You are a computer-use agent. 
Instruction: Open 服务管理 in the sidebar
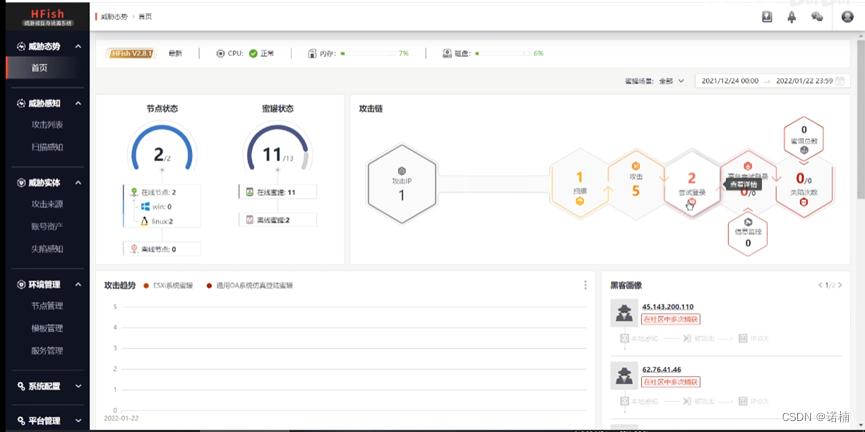[47, 351]
